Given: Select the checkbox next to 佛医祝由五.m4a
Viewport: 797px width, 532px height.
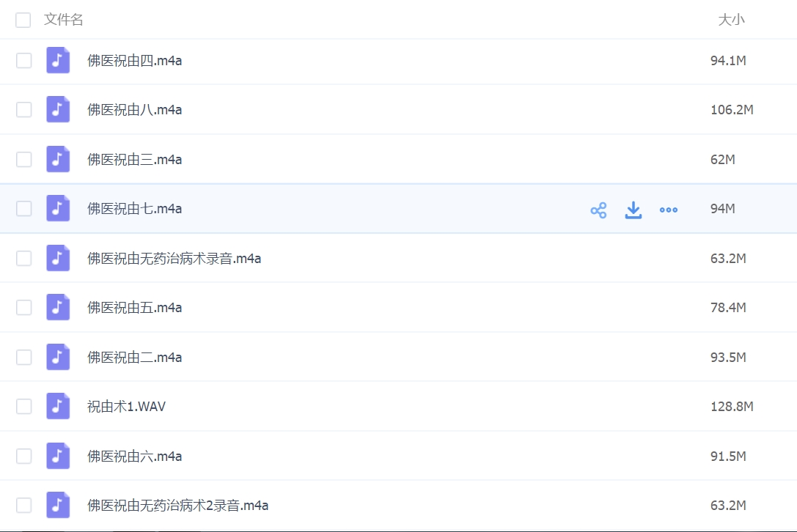Looking at the screenshot, I should 24,308.
